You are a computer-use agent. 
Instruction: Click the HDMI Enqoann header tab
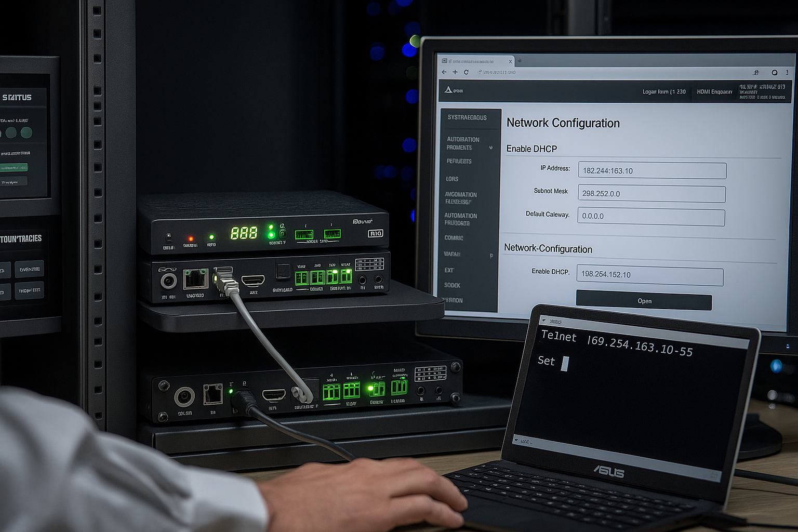click(714, 92)
